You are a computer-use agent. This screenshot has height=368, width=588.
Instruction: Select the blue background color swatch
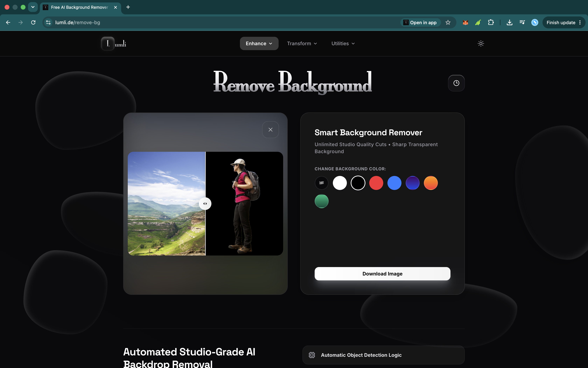pos(394,183)
